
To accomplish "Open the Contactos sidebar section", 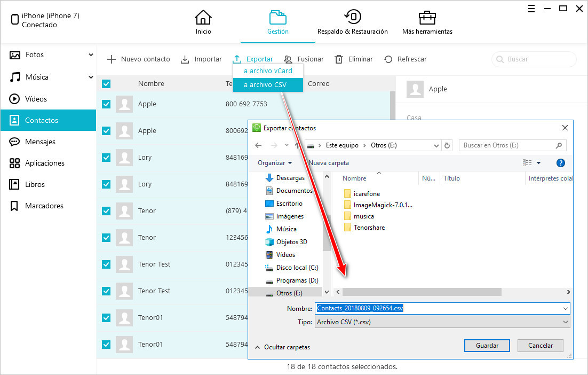I will point(49,120).
